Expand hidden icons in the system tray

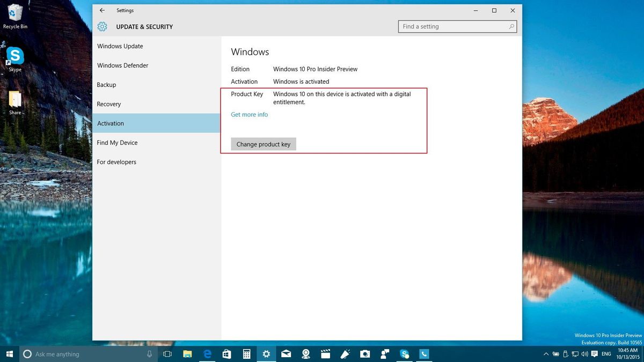click(x=546, y=354)
